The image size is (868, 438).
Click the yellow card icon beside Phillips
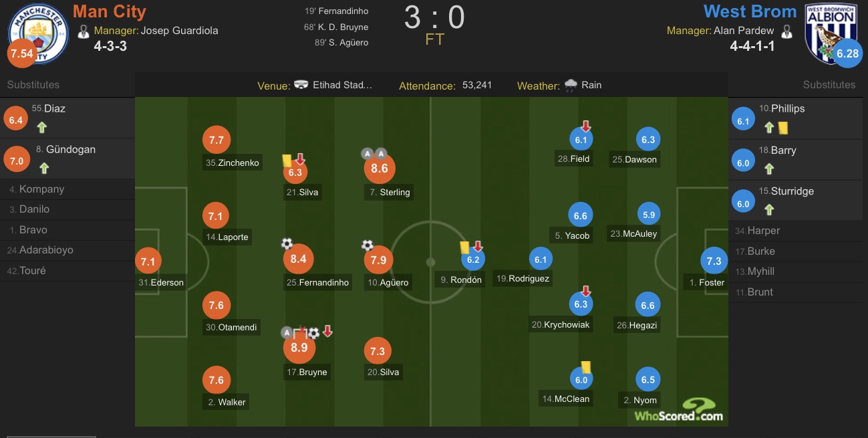(x=782, y=125)
